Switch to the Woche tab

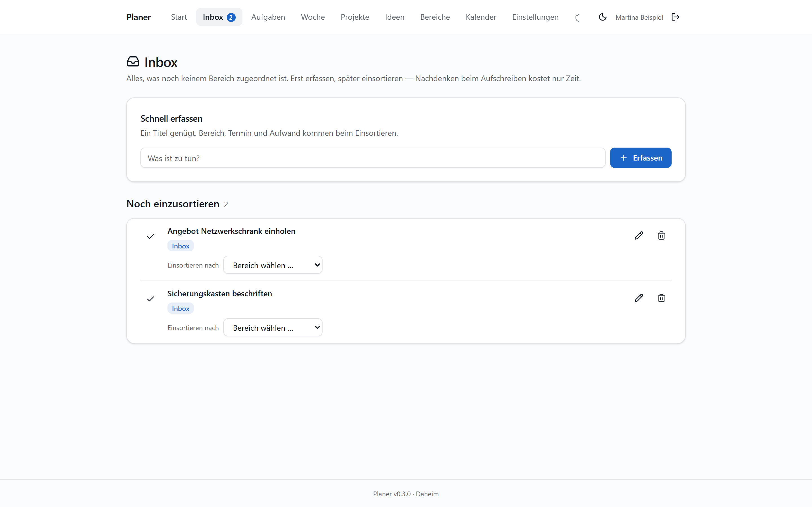point(313,17)
